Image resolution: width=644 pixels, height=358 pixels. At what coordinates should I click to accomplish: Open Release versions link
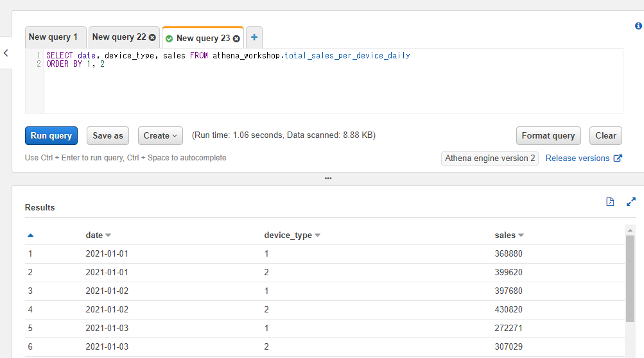click(577, 158)
